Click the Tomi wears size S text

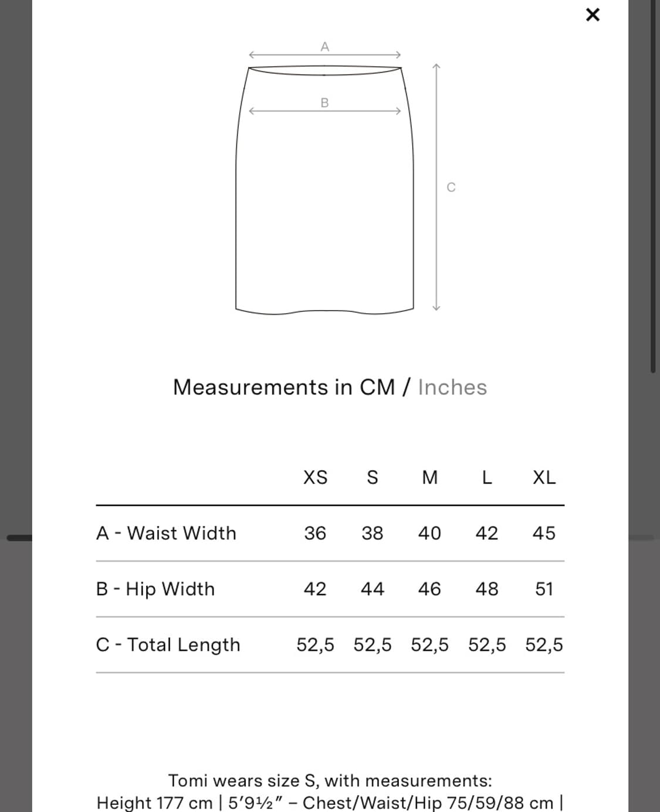pos(330,781)
